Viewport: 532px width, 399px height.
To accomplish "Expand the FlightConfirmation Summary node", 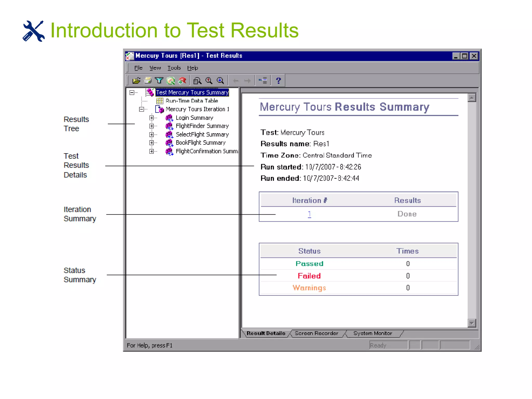I will coord(151,151).
